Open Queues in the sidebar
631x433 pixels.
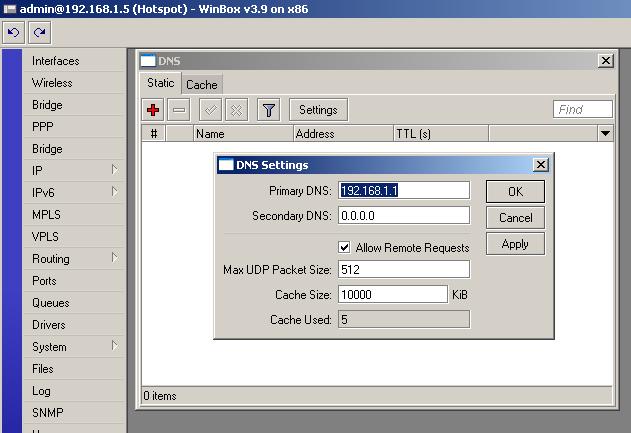[x=74, y=303]
